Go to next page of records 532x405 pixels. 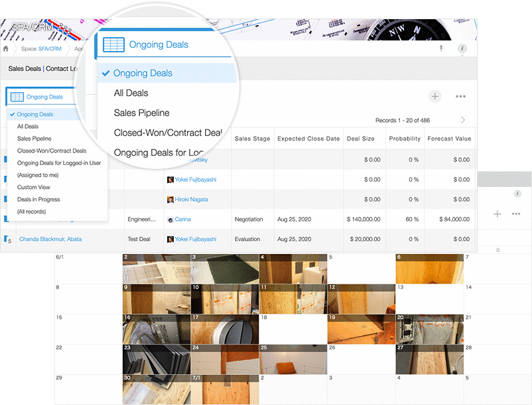462,120
